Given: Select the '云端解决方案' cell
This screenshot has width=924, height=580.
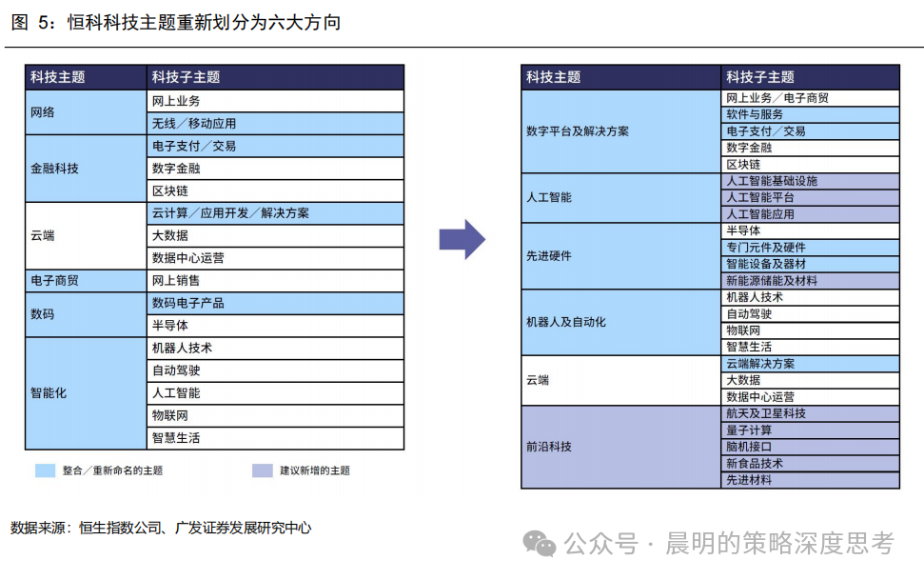Looking at the screenshot, I should coord(810,364).
